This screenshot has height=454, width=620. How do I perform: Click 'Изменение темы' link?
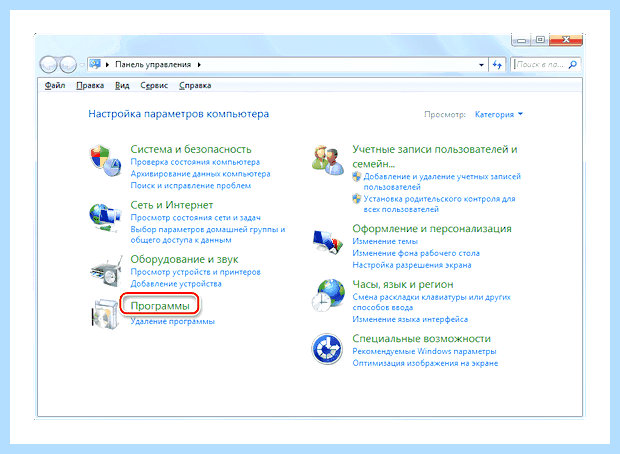pos(385,241)
